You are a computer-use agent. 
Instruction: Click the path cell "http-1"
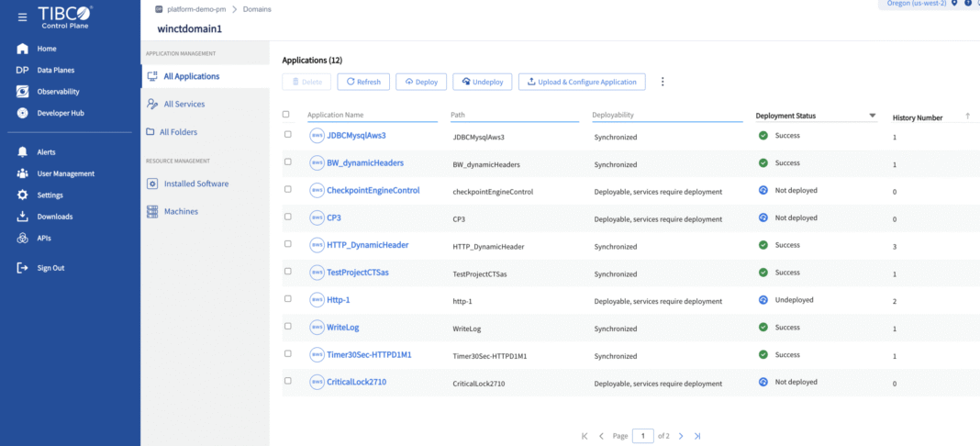tap(462, 302)
